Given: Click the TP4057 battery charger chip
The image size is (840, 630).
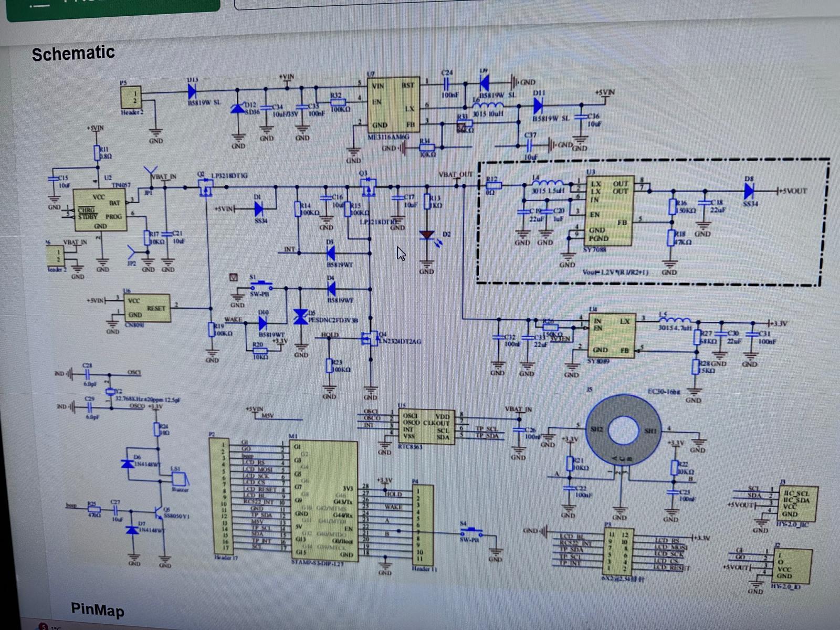Looking at the screenshot, I should coord(100,211).
